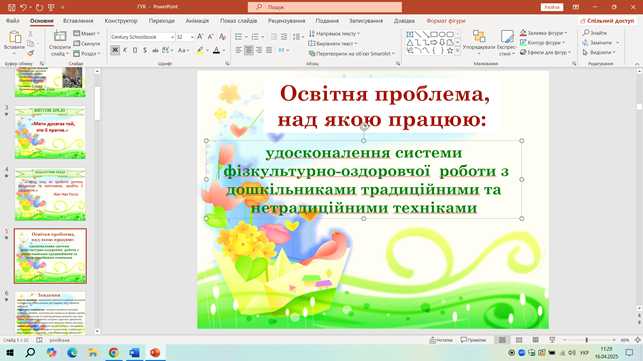
Task: Click the yellow text highlight color swatch
Action: (200, 50)
